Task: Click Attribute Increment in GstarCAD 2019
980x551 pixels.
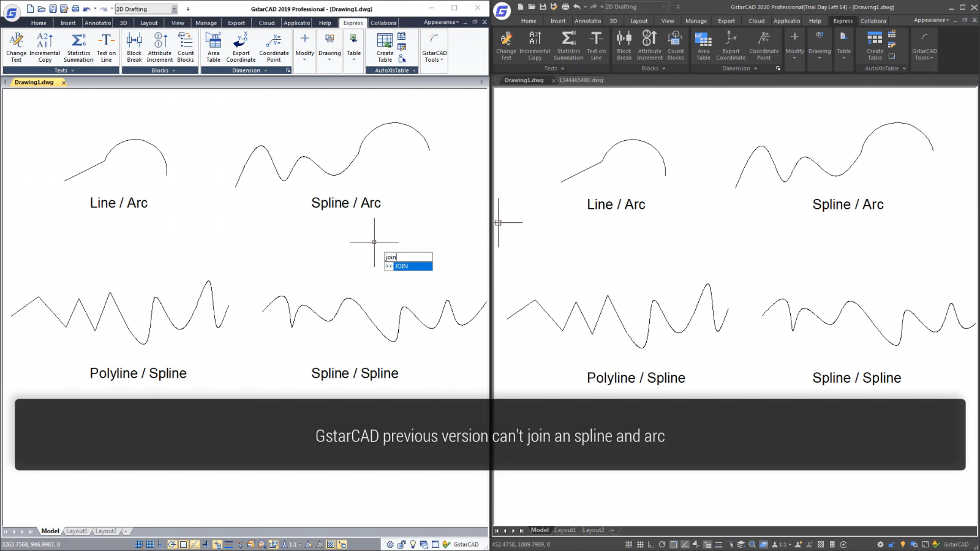Action: click(160, 47)
